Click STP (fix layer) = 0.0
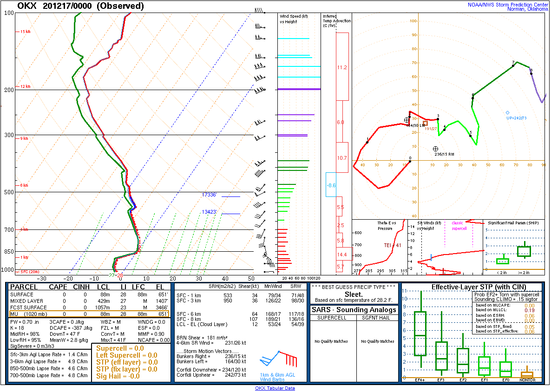551x392 pixels. [x=126, y=369]
